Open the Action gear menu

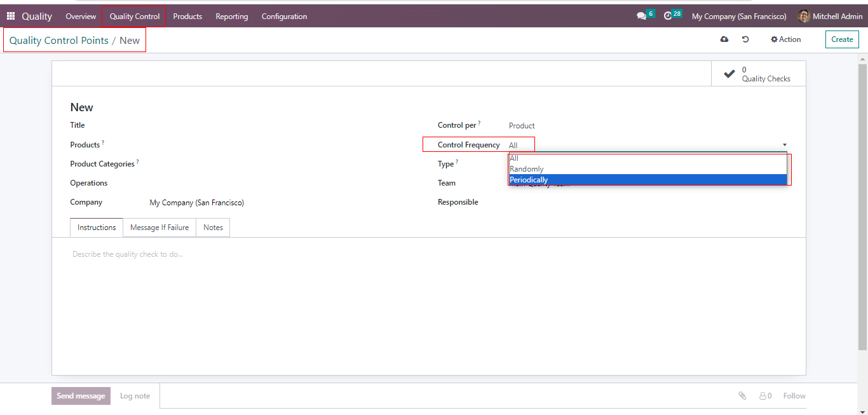tap(786, 39)
